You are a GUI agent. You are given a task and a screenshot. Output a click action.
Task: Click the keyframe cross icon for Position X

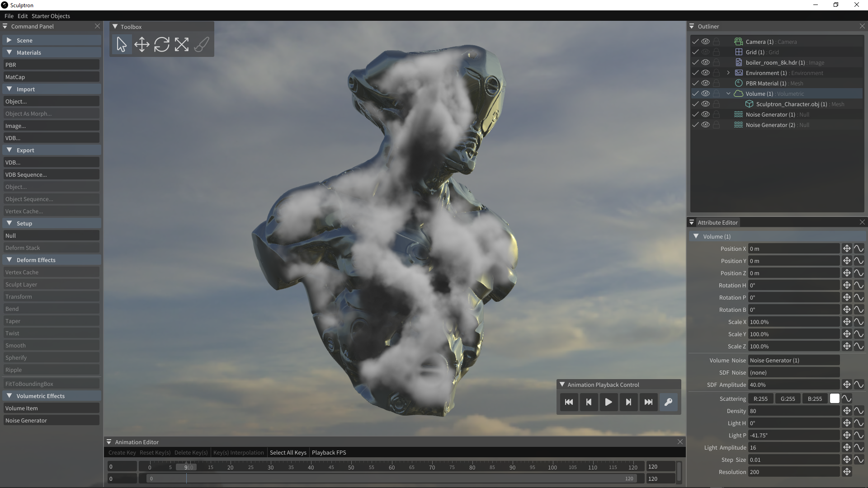(x=847, y=249)
